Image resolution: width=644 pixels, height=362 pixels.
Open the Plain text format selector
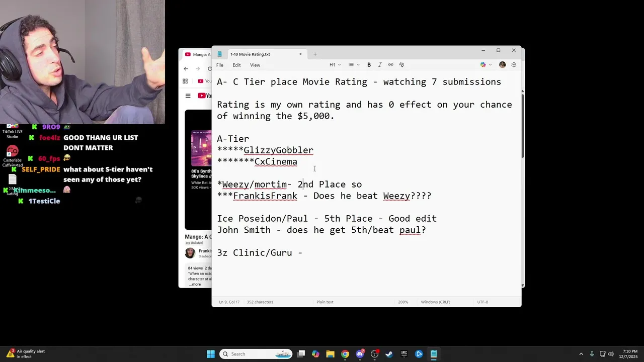click(x=325, y=302)
